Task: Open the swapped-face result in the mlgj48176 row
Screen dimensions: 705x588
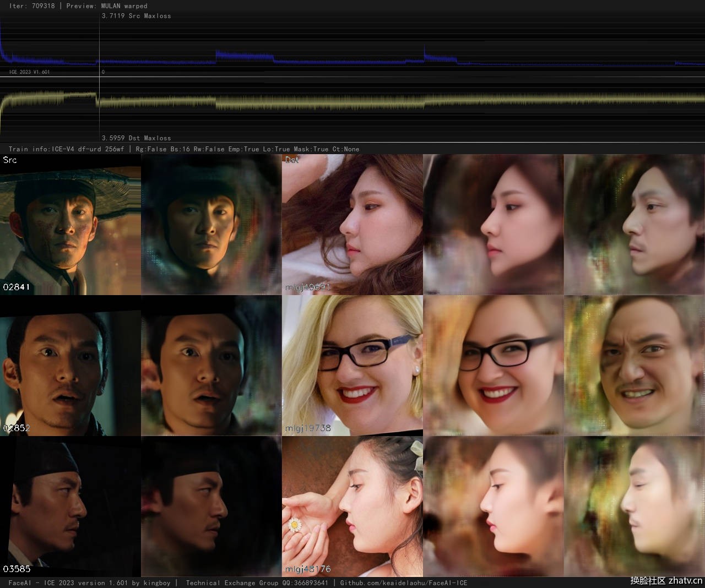Action: [x=634, y=507]
